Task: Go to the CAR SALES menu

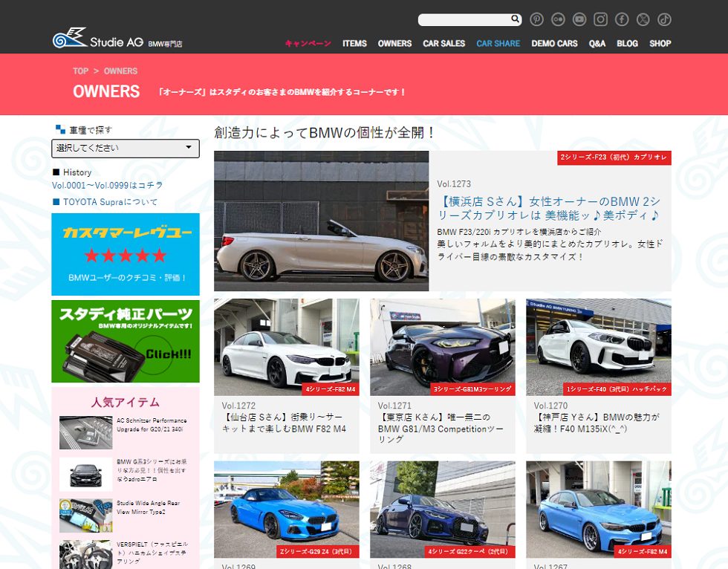Action: (x=444, y=44)
